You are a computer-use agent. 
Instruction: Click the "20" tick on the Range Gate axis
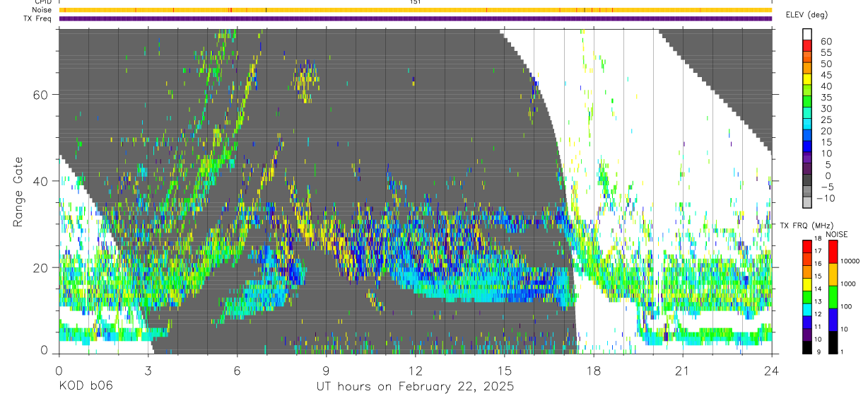point(42,267)
